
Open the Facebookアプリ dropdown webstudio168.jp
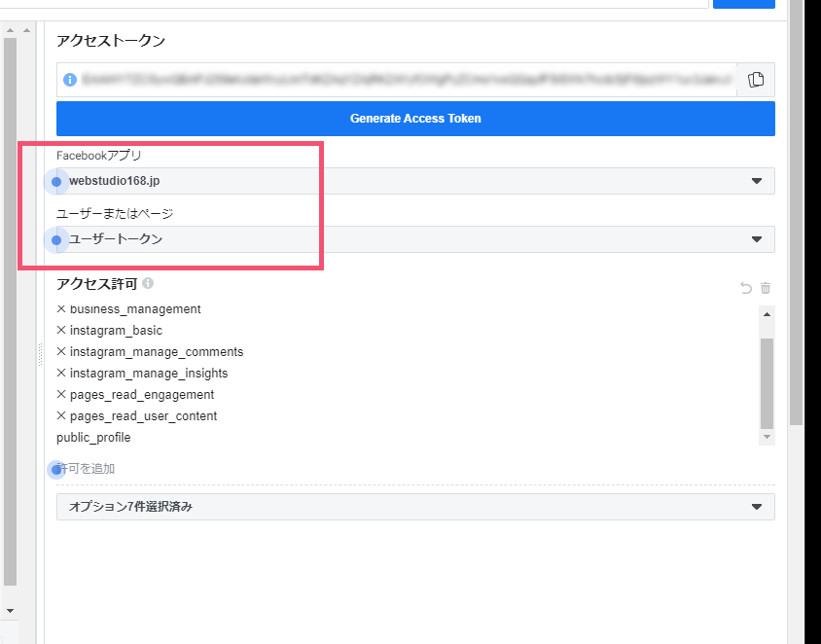[415, 181]
